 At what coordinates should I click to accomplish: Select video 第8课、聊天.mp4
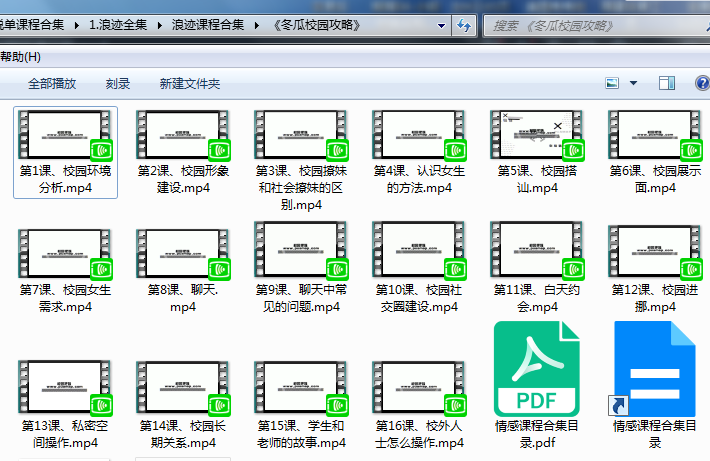coord(183,271)
